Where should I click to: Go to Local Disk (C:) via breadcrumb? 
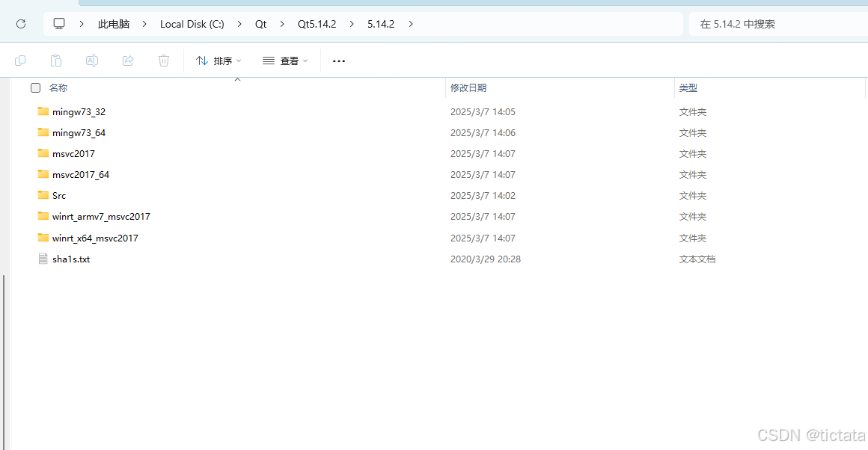click(x=192, y=23)
